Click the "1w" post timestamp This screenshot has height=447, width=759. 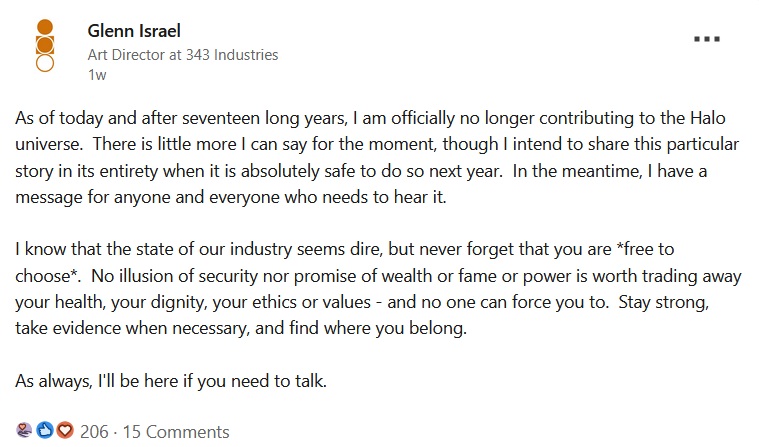(97, 75)
